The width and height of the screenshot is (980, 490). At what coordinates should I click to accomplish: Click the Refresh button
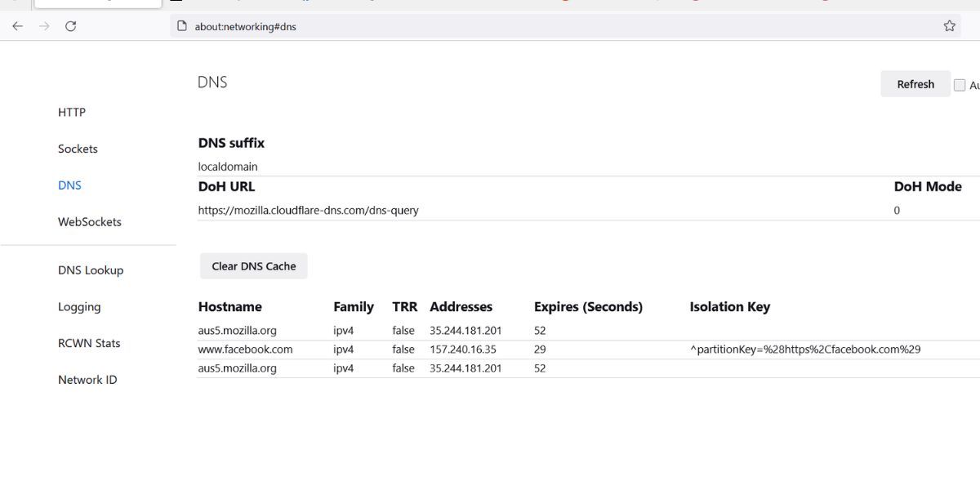coord(915,83)
